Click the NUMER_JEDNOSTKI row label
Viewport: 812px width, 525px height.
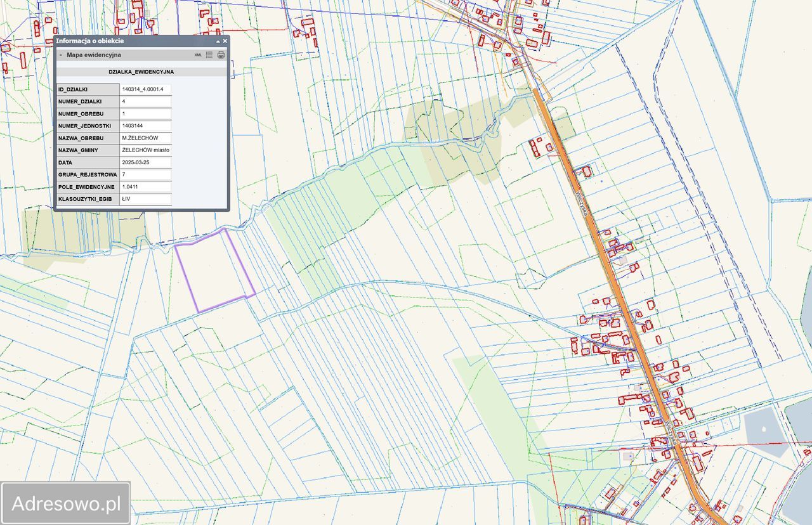pyautogui.click(x=88, y=126)
